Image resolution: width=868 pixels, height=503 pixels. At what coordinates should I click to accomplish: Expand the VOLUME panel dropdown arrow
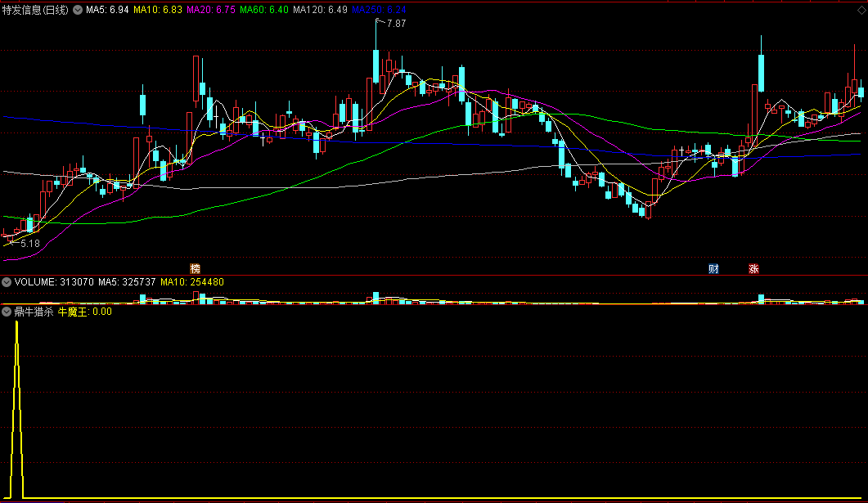(x=7, y=282)
